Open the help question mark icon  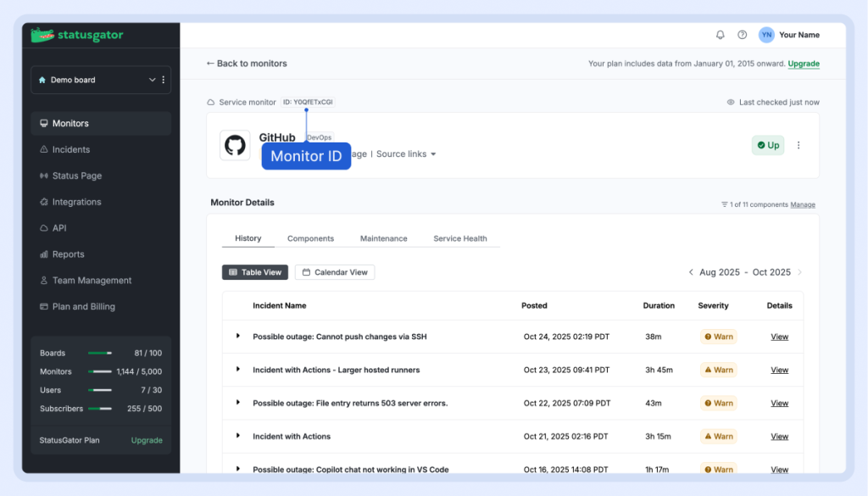point(743,35)
